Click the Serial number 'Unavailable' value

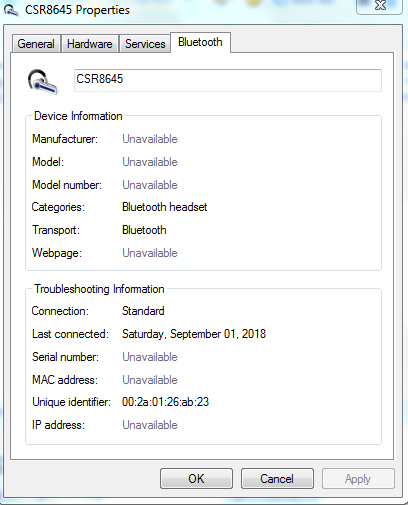[x=150, y=357]
